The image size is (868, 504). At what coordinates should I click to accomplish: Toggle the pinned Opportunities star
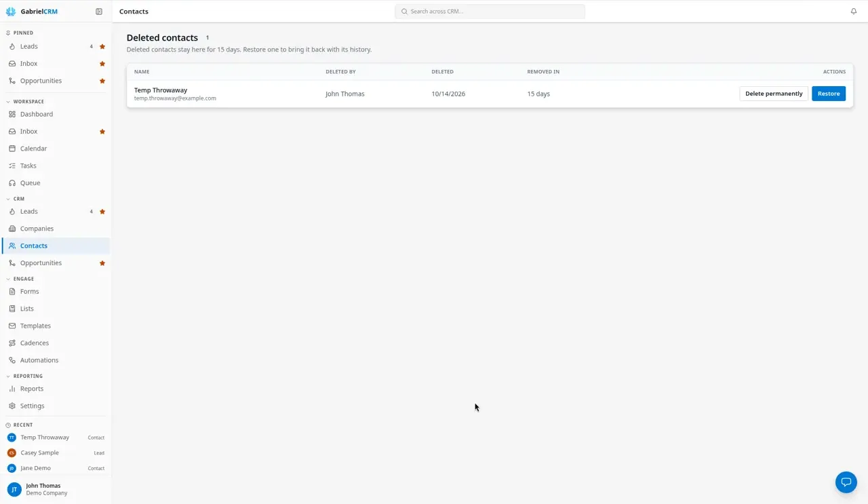[102, 81]
